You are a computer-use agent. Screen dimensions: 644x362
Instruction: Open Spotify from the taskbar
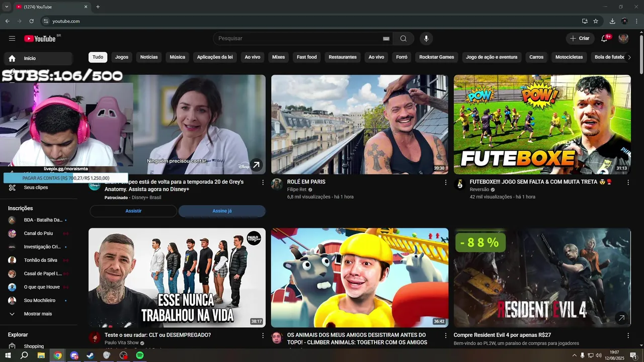click(140, 355)
